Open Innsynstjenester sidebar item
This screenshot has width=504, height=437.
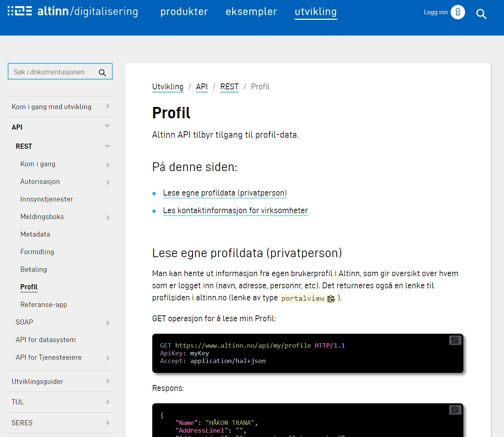coord(47,199)
